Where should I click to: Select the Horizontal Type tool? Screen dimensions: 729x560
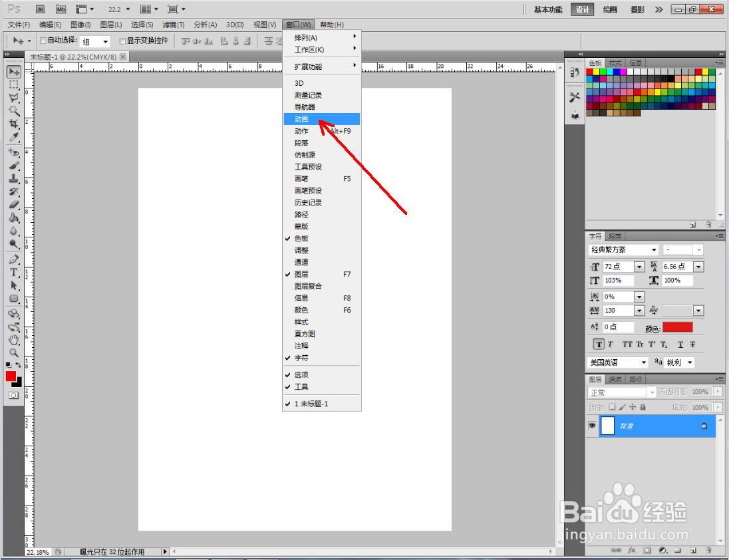14,272
